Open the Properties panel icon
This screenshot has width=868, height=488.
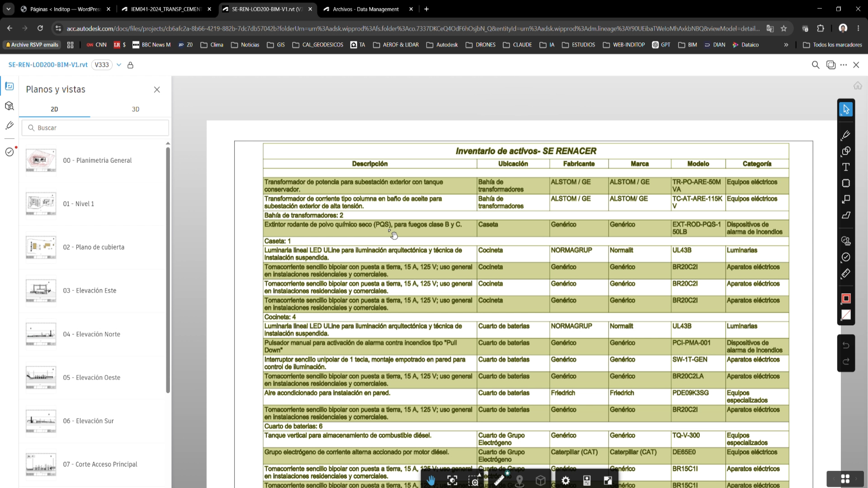click(587, 480)
